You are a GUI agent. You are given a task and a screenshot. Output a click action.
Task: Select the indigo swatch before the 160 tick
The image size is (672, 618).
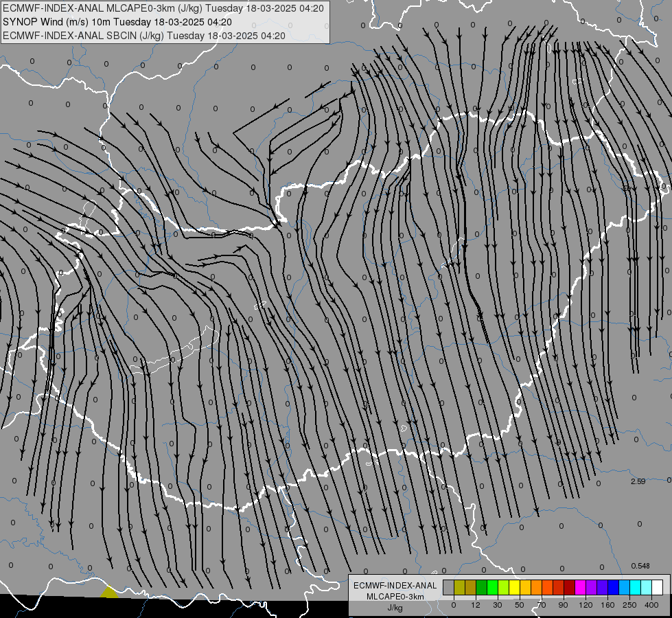tap(603, 587)
